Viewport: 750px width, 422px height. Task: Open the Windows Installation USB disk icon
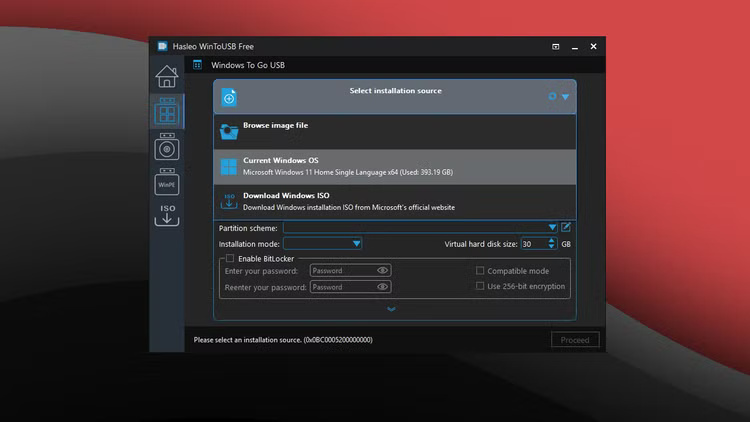pos(167,148)
